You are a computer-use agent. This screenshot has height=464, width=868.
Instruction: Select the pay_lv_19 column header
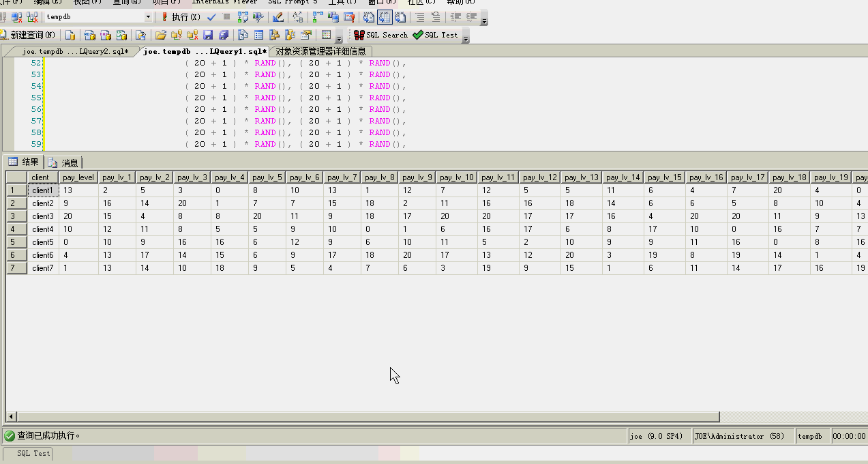830,177
